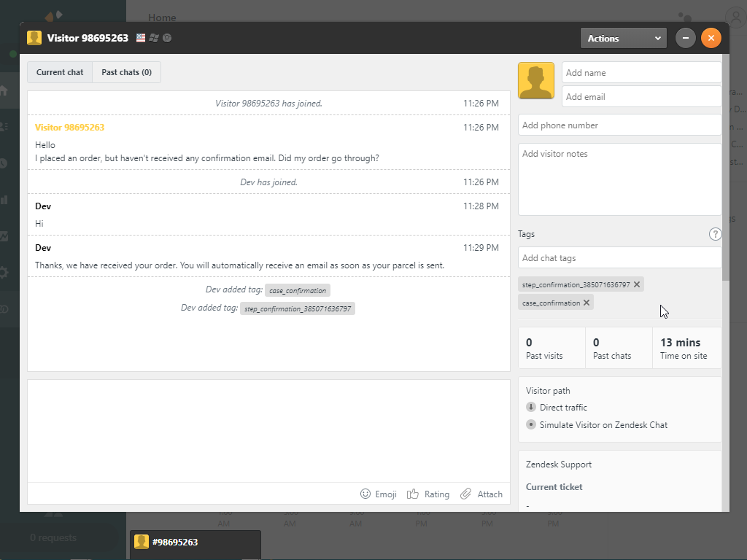The width and height of the screenshot is (747, 560).
Task: Remove the case_confirmation tag
Action: [x=587, y=303]
